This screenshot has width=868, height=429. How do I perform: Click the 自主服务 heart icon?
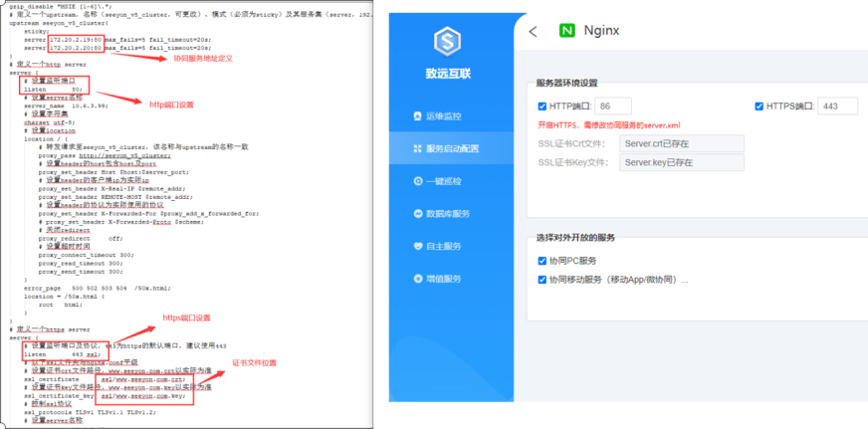(x=418, y=246)
